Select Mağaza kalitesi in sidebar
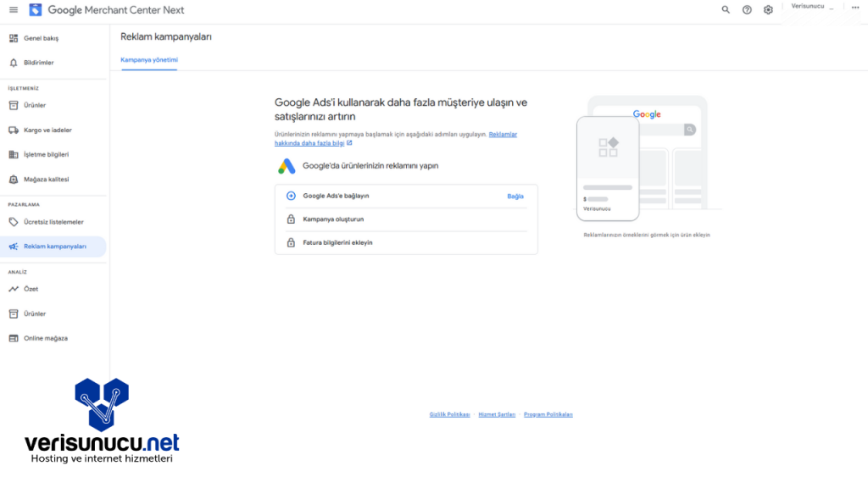 53,180
